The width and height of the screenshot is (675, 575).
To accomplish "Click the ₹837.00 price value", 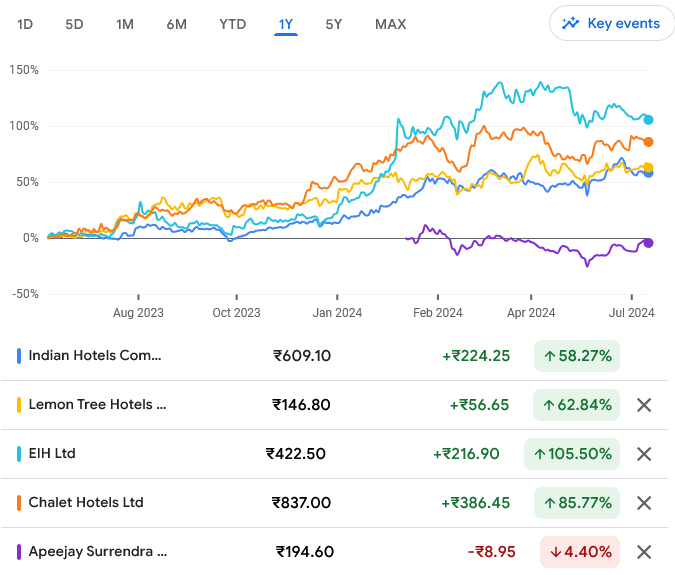I will [x=301, y=503].
